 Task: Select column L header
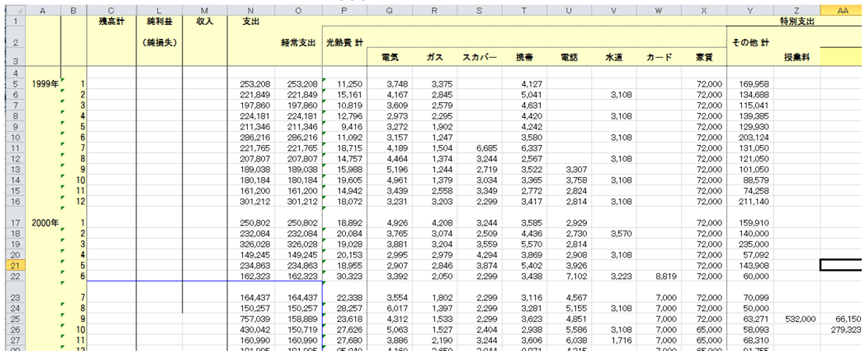(160, 10)
